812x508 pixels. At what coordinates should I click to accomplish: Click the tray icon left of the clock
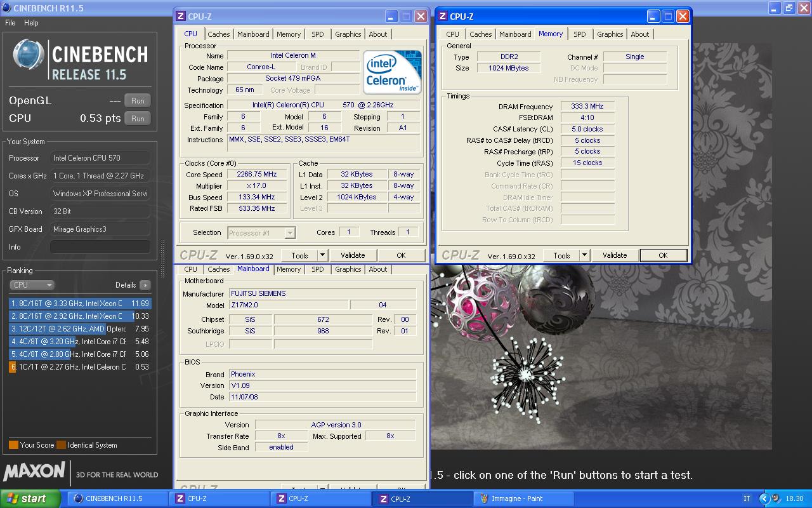pos(777,498)
